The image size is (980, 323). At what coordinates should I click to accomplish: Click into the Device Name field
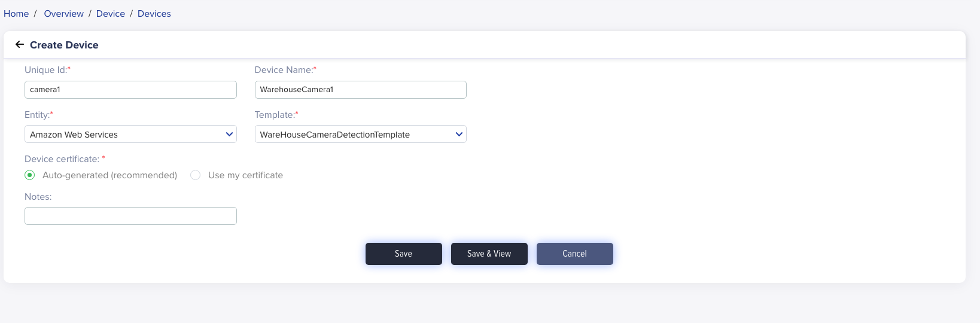click(360, 90)
